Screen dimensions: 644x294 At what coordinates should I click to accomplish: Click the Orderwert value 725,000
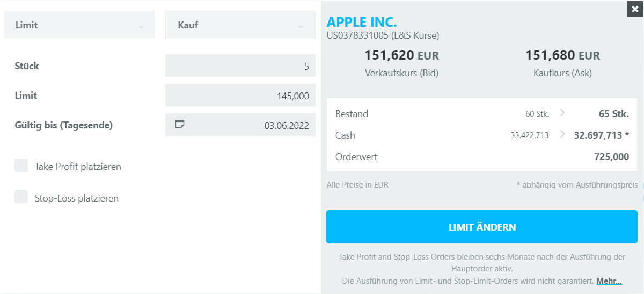(612, 157)
